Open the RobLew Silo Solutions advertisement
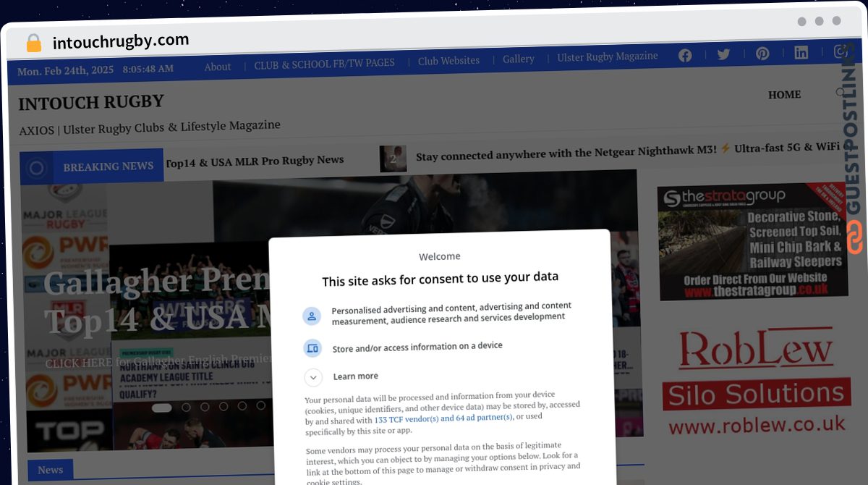 756,384
